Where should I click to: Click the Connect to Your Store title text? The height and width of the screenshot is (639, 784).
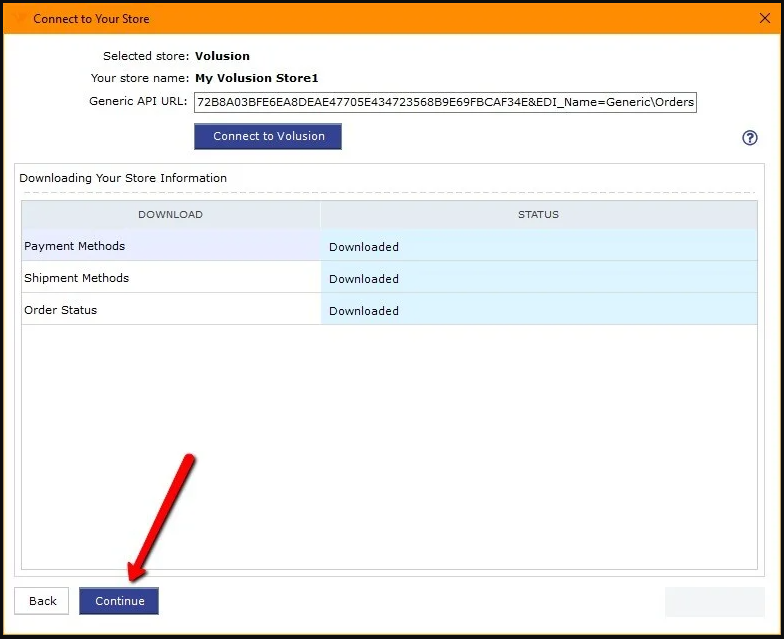91,19
